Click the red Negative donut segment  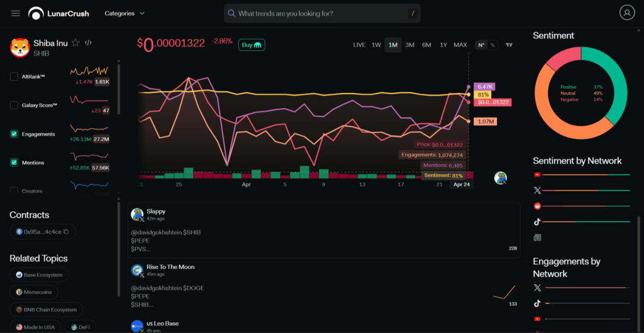click(x=562, y=58)
